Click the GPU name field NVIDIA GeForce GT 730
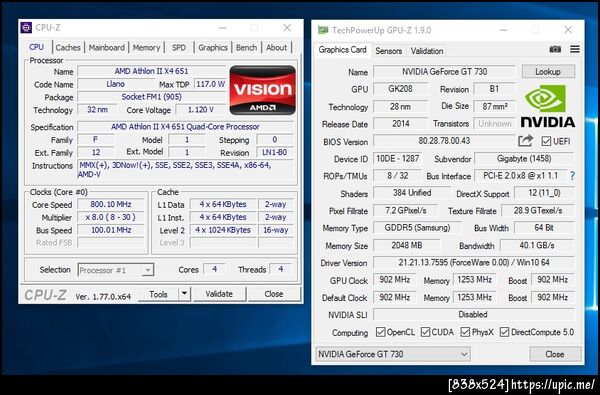Image resolution: width=600 pixels, height=395 pixels. click(444, 72)
